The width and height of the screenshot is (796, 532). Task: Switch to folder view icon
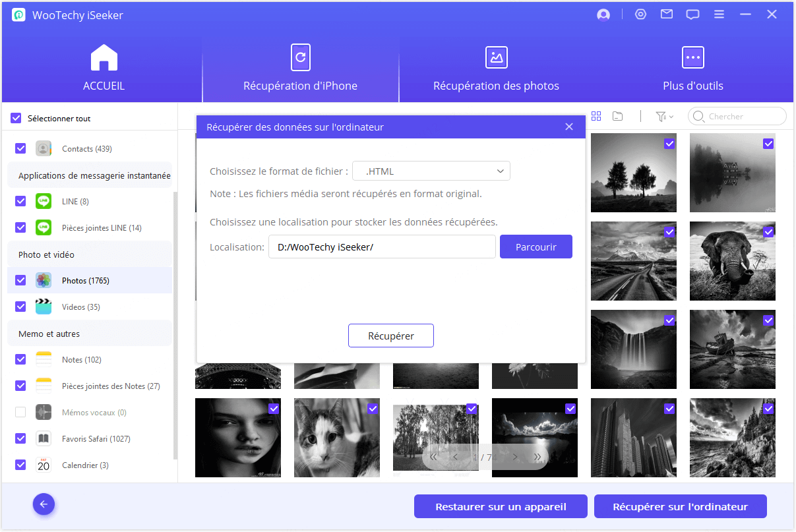pos(617,117)
